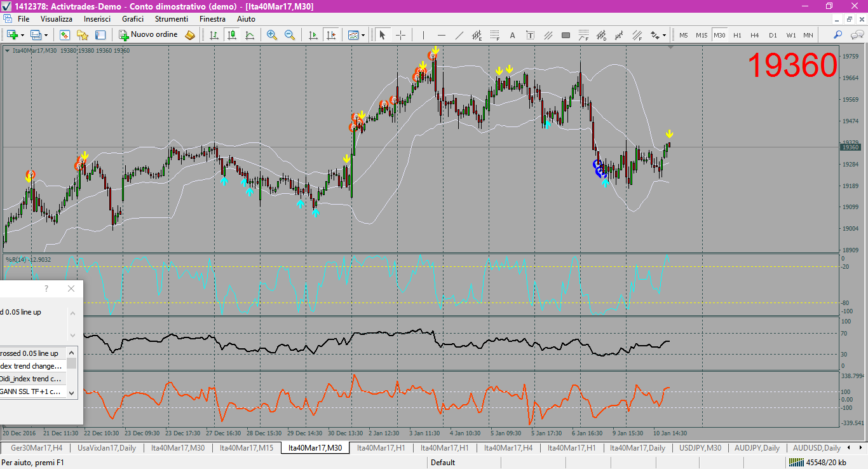Select the cursor arrow tool
Screen dimensions: 868x469
[x=383, y=35]
